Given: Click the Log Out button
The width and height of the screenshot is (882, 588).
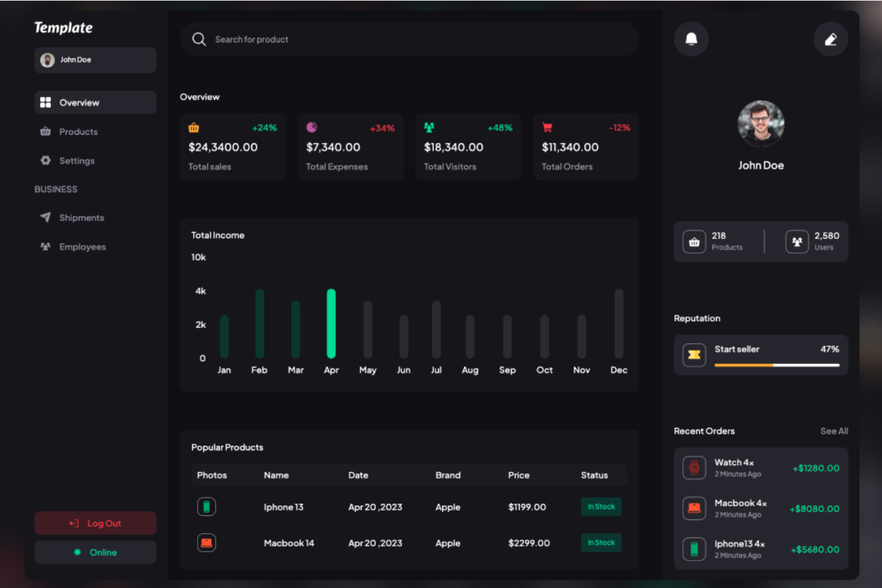Looking at the screenshot, I should coord(95,522).
